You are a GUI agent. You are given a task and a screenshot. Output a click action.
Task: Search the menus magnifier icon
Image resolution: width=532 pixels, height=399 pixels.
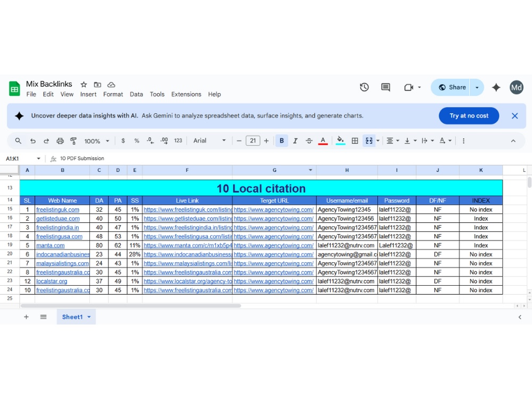pos(18,141)
